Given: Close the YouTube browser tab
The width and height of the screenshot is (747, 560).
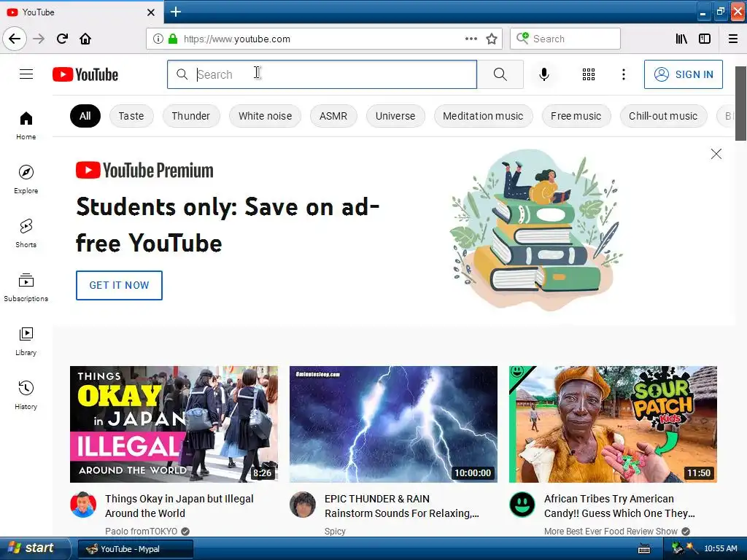Looking at the screenshot, I should pyautogui.click(x=150, y=12).
